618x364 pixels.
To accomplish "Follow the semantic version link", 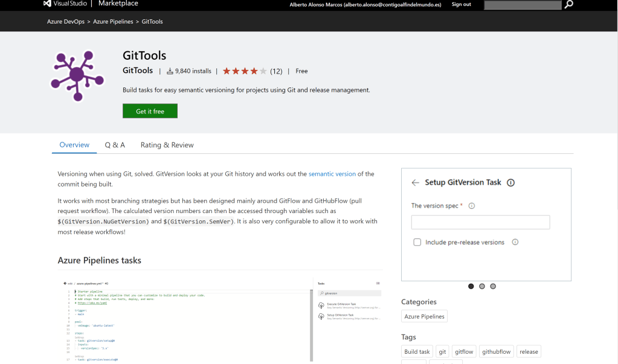I will [x=332, y=174].
